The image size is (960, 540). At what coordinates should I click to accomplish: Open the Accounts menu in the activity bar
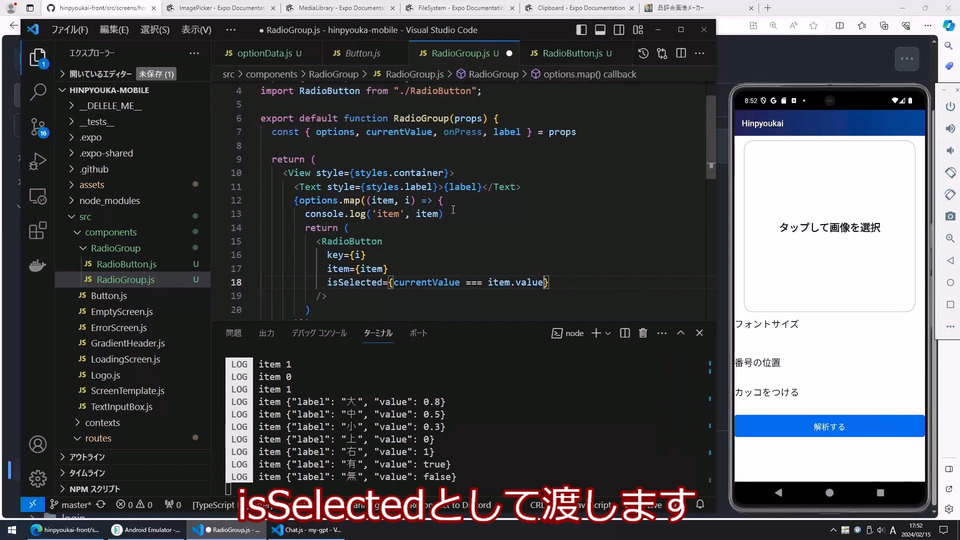[x=38, y=444]
